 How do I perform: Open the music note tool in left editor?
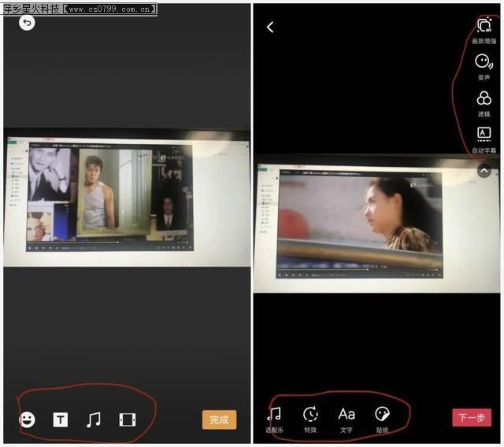point(94,419)
